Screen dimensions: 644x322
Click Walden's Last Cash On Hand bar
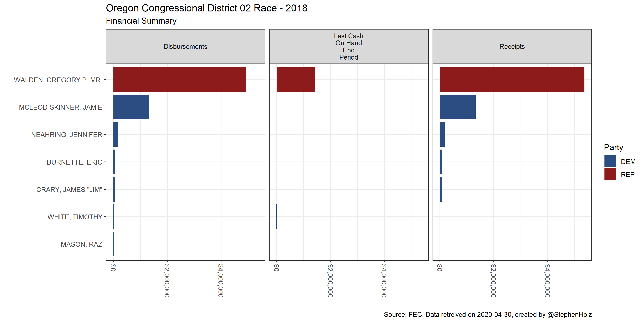[296, 79]
